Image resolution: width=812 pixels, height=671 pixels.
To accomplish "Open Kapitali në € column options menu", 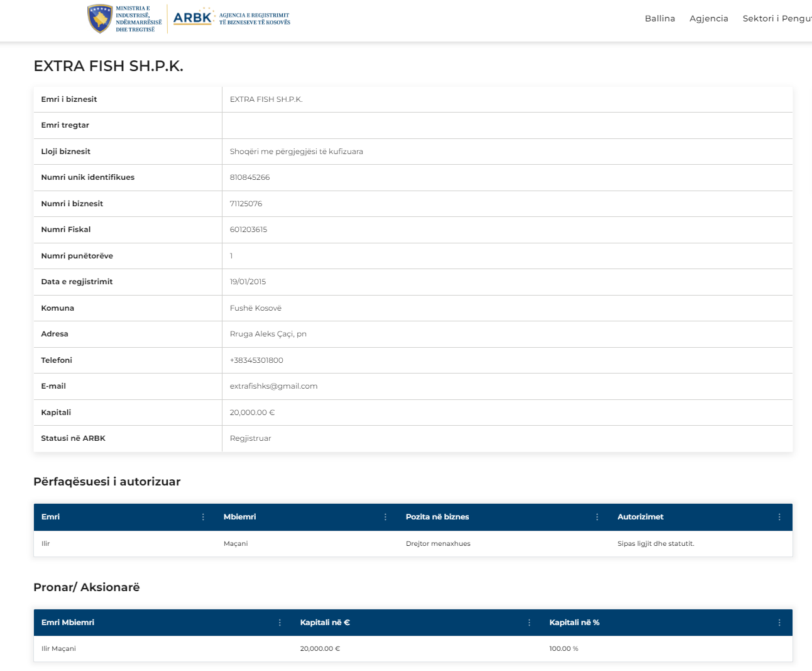I will tap(529, 623).
